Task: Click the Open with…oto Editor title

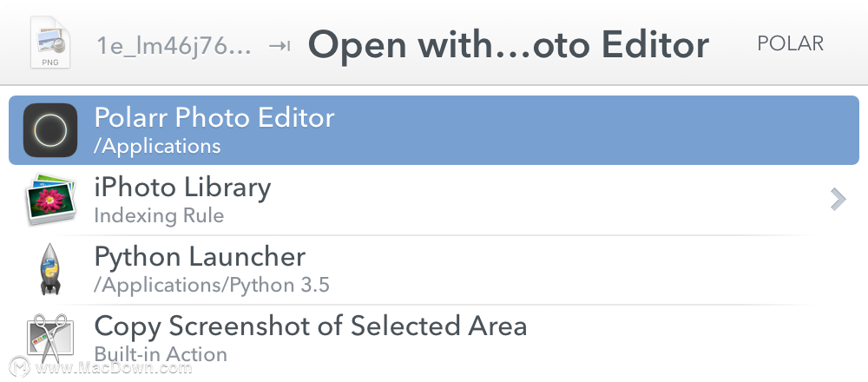Action: click(508, 45)
